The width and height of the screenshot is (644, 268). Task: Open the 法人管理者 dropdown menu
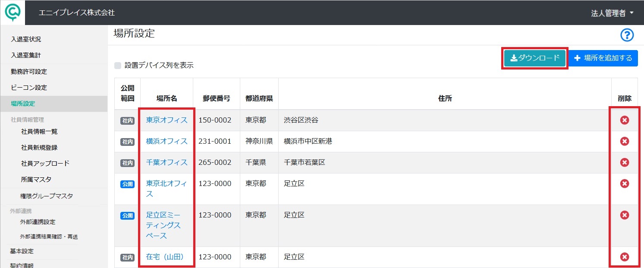click(612, 13)
